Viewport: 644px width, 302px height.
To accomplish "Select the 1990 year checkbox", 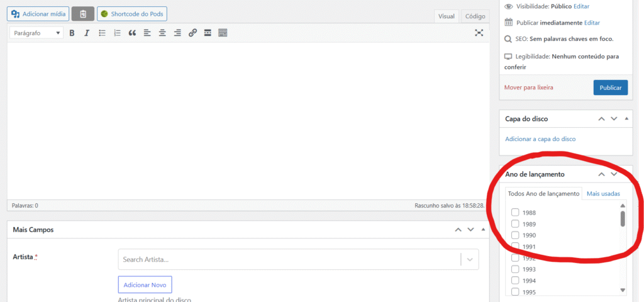I will tap(515, 235).
